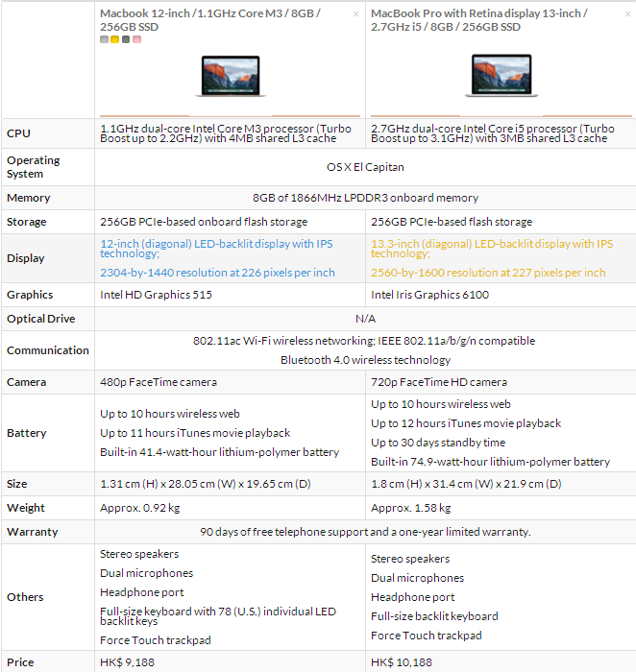Select the Memory row label

coord(28,198)
